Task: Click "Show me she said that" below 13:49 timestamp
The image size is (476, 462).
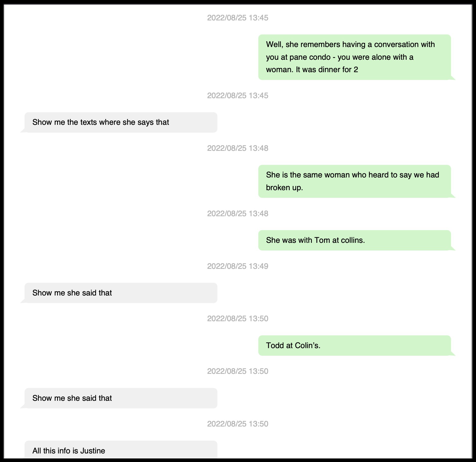Action: point(121,293)
